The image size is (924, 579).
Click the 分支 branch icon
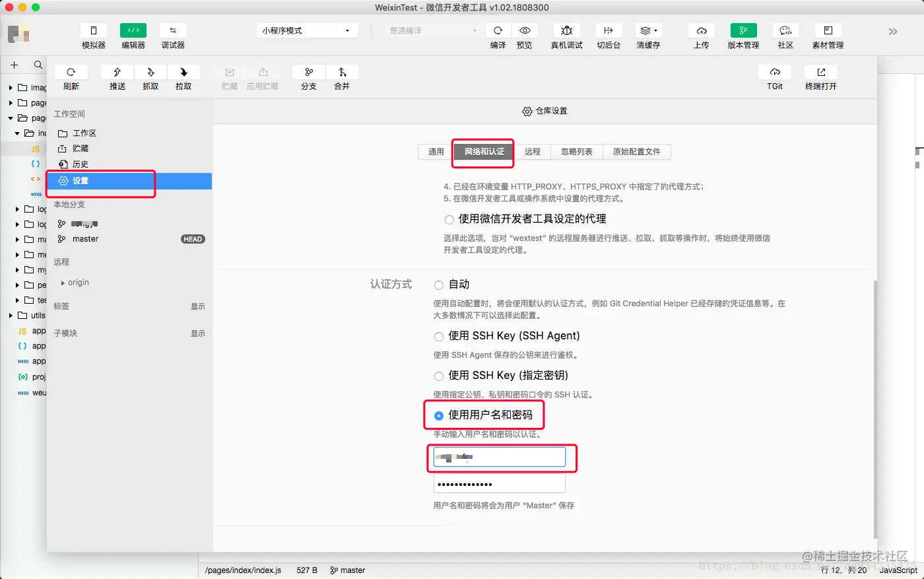[x=309, y=72]
